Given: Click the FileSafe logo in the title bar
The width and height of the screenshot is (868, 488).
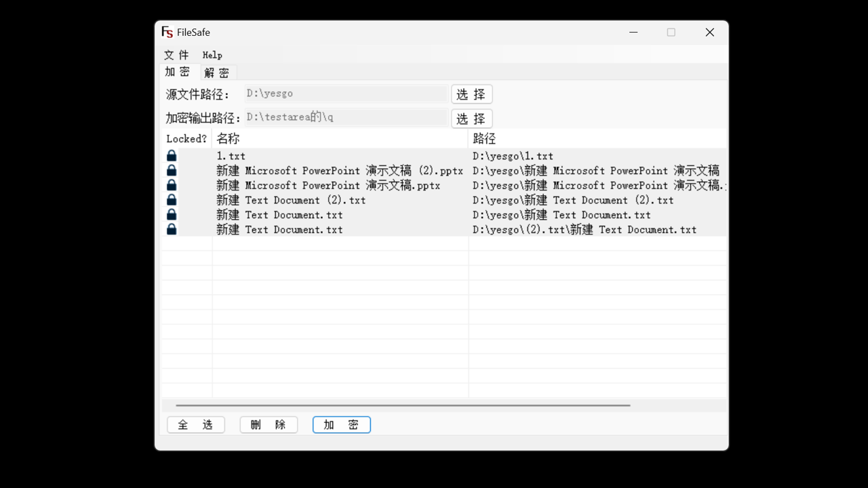Looking at the screenshot, I should (167, 32).
